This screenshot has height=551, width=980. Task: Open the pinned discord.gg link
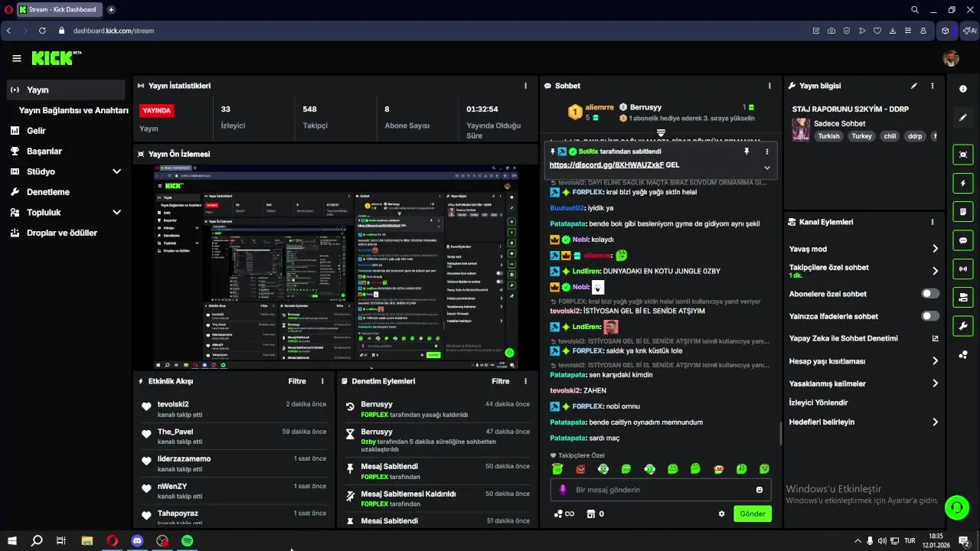pos(606,165)
